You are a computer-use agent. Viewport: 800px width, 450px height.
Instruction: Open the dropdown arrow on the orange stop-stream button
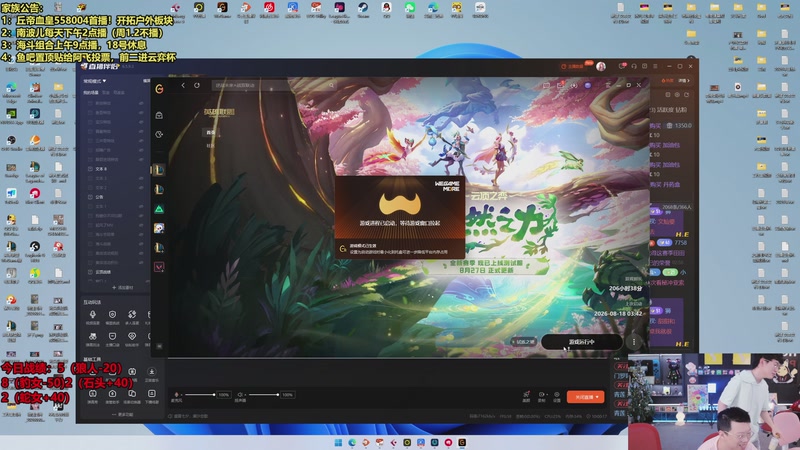(597, 397)
